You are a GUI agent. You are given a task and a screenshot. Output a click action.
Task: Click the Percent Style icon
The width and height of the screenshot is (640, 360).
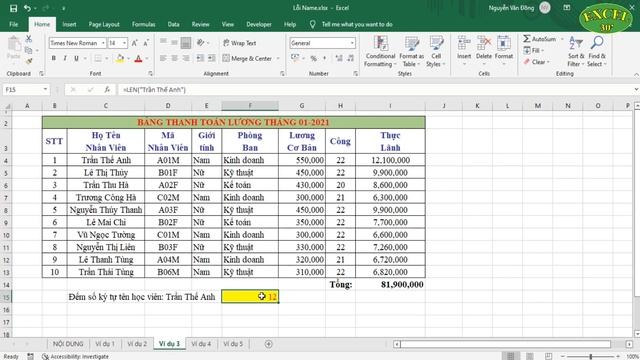313,58
